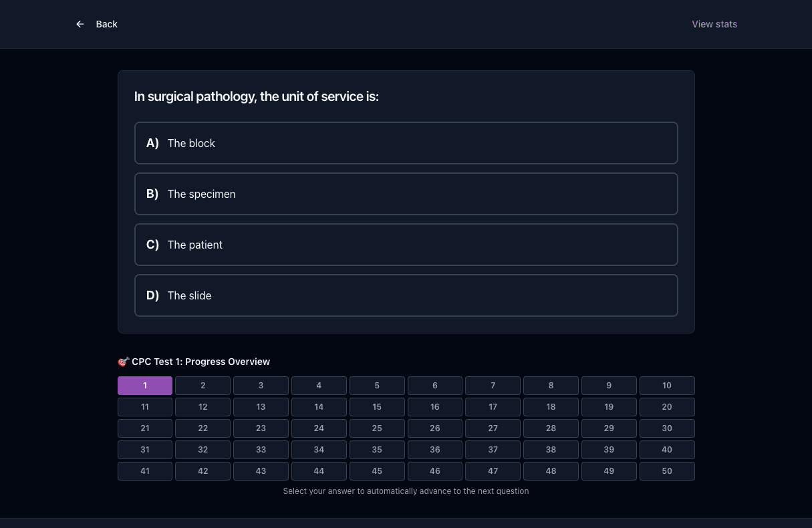This screenshot has width=812, height=528.
Task: Click the question text about surgical pathology
Action: (x=257, y=96)
